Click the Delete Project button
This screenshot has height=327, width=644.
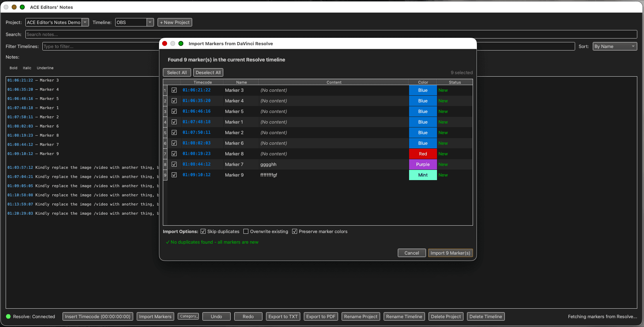pos(446,316)
